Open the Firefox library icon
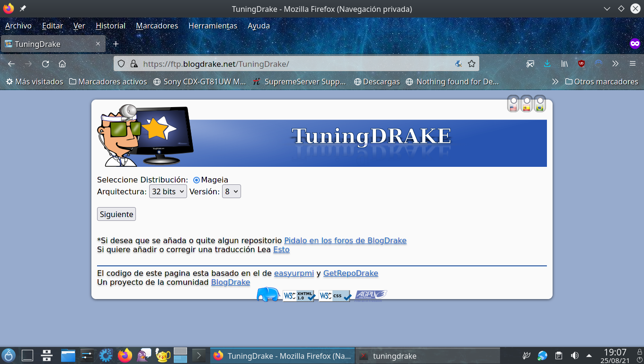Image resolution: width=644 pixels, height=364 pixels. click(x=564, y=64)
